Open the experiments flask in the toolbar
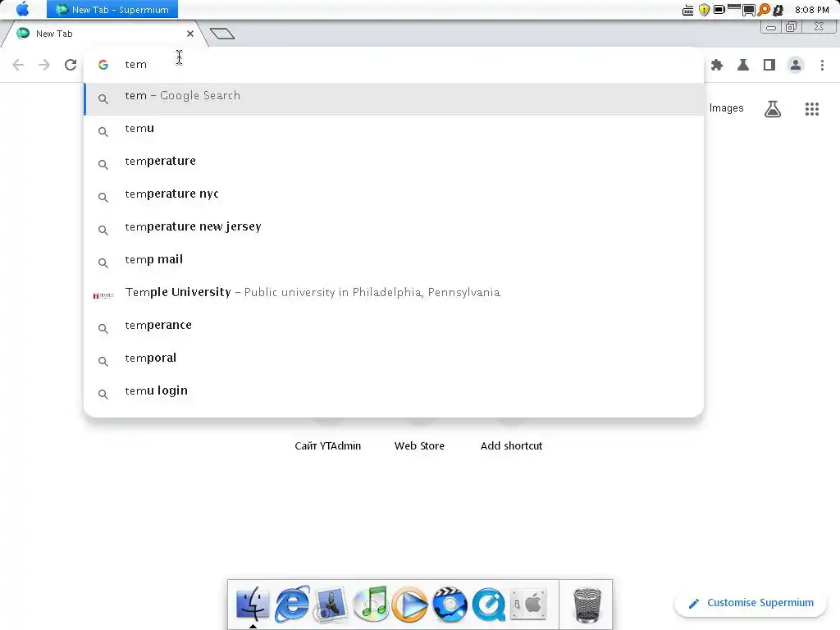 [x=743, y=65]
